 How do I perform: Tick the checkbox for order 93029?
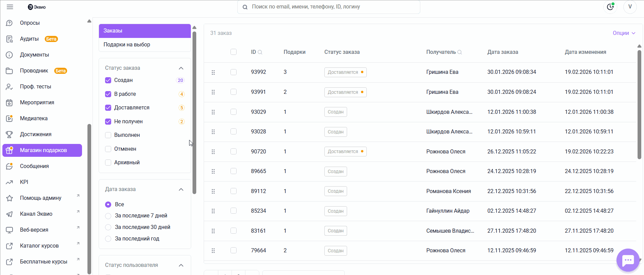point(234,112)
